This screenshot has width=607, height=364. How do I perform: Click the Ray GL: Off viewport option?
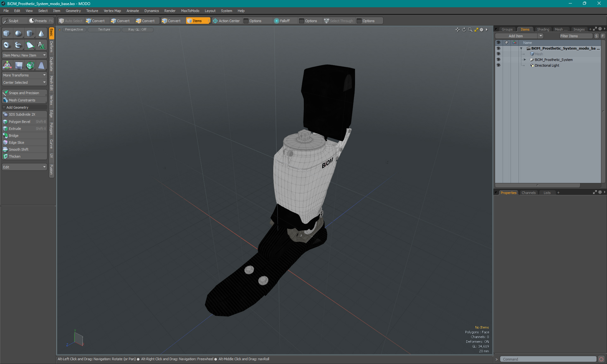[137, 30]
